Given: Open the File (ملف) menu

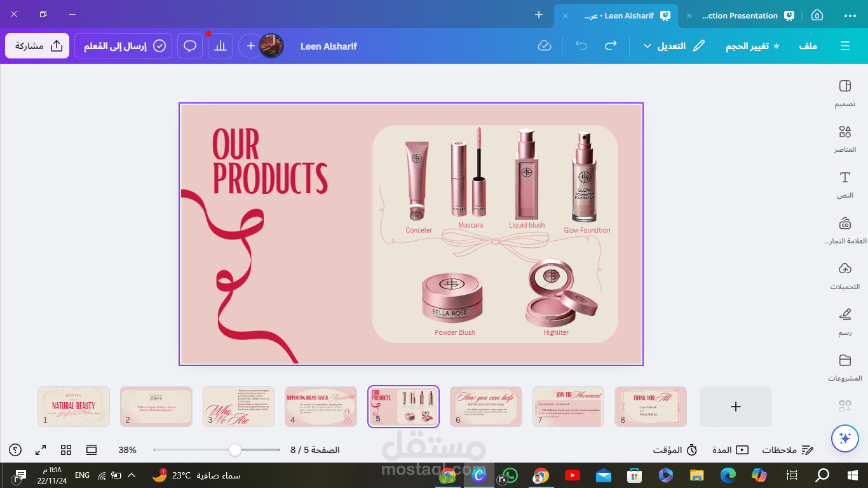Looking at the screenshot, I should click(x=808, y=46).
